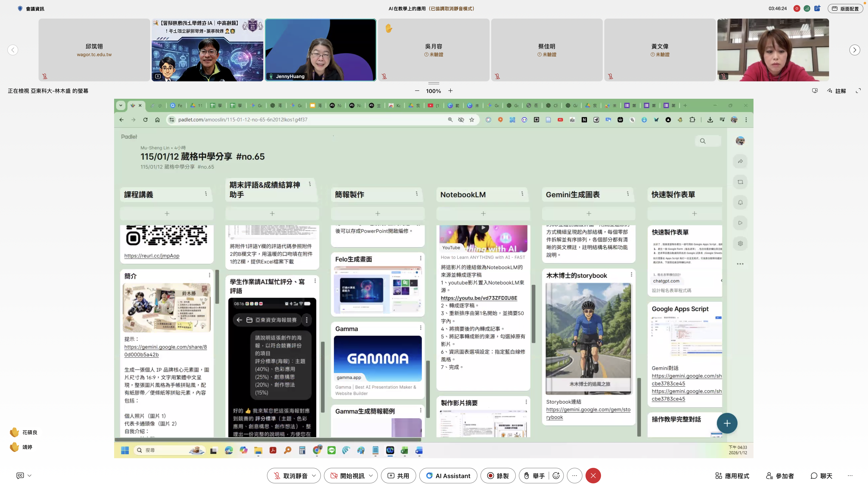Expand audio options arrow beside 取消靜音
Viewport: 868px width, 488px height.
pyautogui.click(x=314, y=476)
